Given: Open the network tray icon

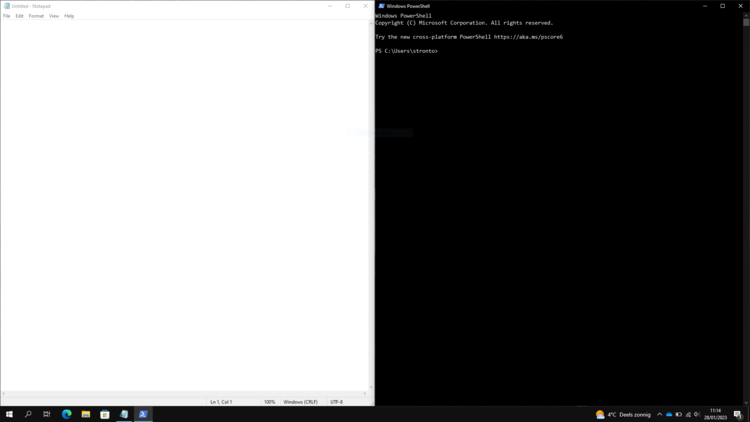Looking at the screenshot, I should [688, 414].
